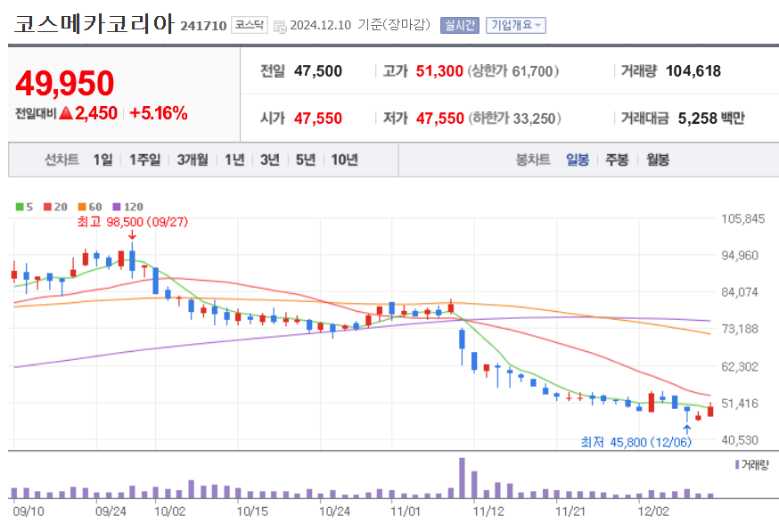Click the 거래량 volume legend marker
This screenshot has width=779, height=532.
click(x=737, y=465)
